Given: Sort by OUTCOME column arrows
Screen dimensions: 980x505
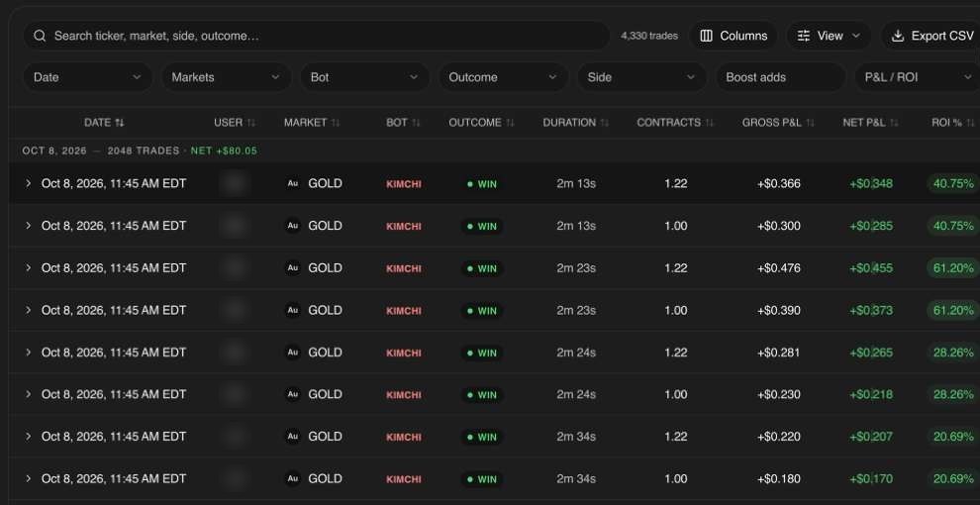Looking at the screenshot, I should click(x=510, y=123).
